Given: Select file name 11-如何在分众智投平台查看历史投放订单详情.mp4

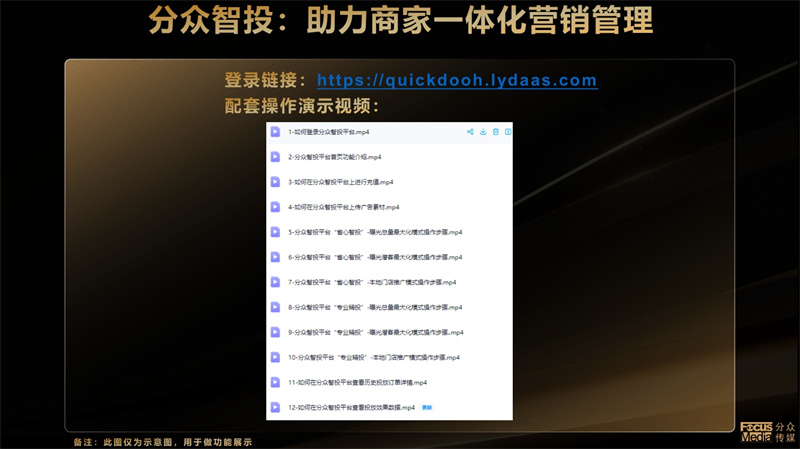Looking at the screenshot, I should point(358,382).
